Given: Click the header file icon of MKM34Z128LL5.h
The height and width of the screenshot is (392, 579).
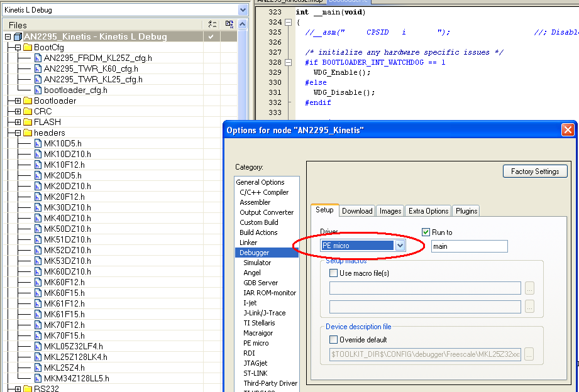Looking at the screenshot, I should click(38, 379).
